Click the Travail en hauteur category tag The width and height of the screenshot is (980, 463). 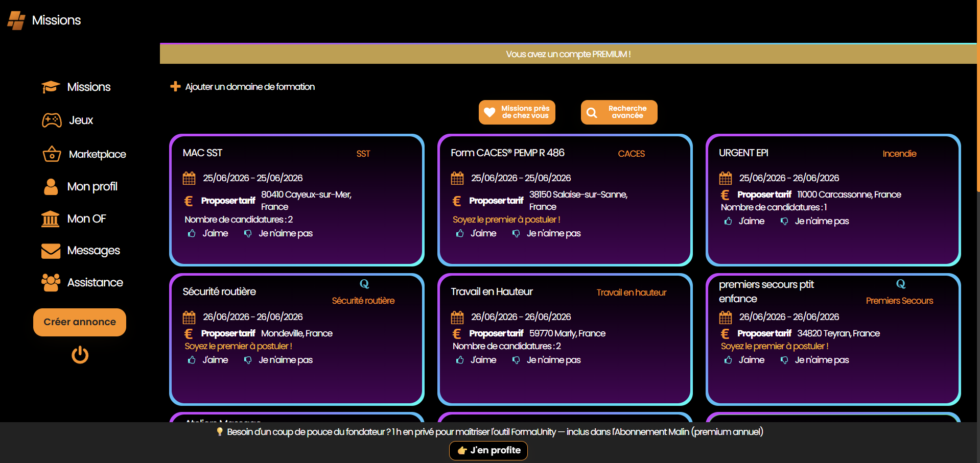[x=632, y=293]
